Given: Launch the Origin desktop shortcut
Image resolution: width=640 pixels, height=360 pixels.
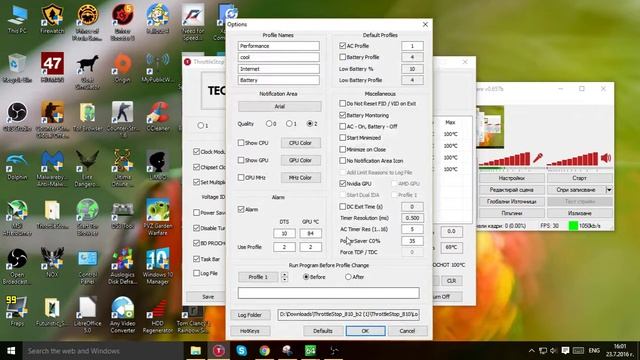Looking at the screenshot, I should pos(122,68).
